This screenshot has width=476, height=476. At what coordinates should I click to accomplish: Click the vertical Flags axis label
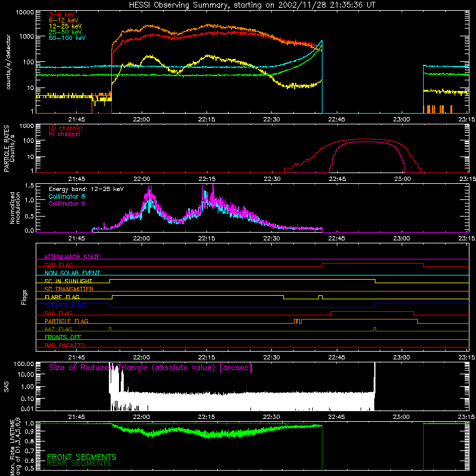pyautogui.click(x=24, y=297)
